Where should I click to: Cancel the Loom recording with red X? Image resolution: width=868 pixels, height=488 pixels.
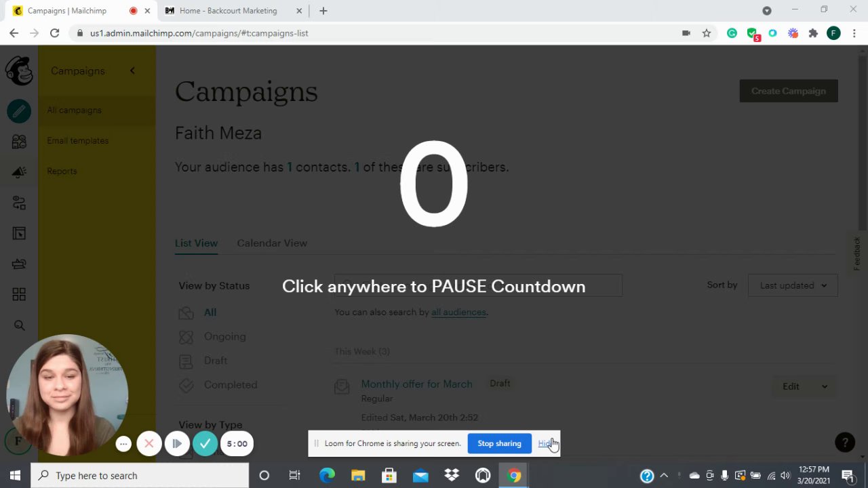point(149,444)
